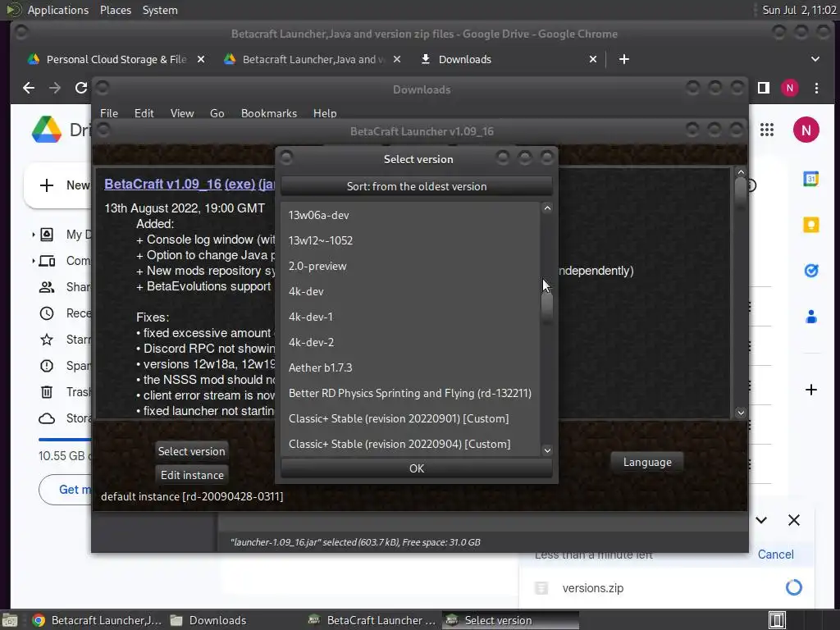
Task: Open the (exe) download link
Action: coord(240,184)
